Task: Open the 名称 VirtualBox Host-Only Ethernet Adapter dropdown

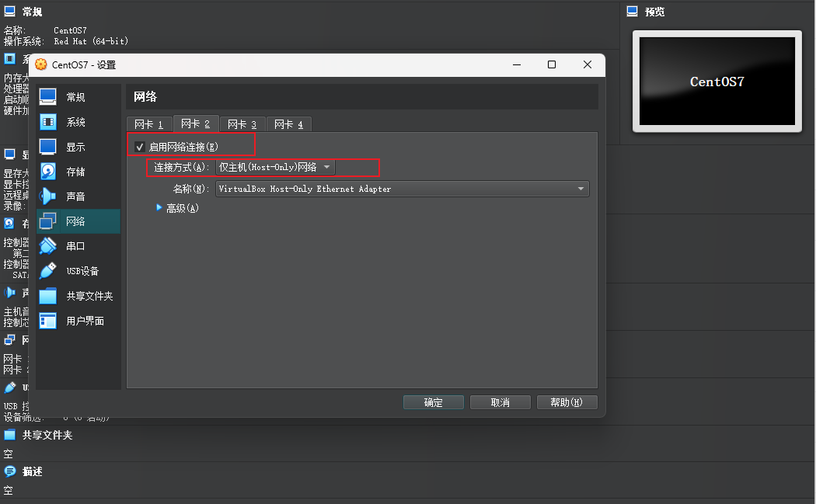Action: pos(403,189)
